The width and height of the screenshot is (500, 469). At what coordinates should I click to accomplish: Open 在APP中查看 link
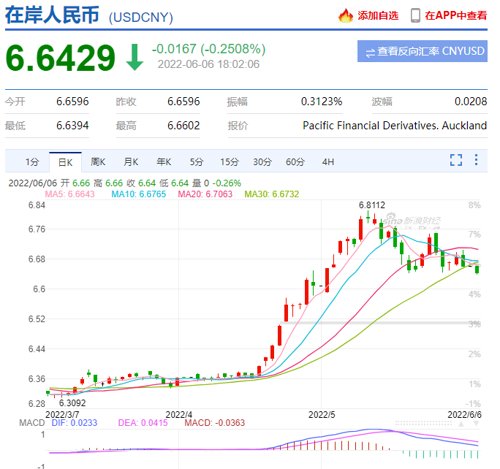pos(456,15)
